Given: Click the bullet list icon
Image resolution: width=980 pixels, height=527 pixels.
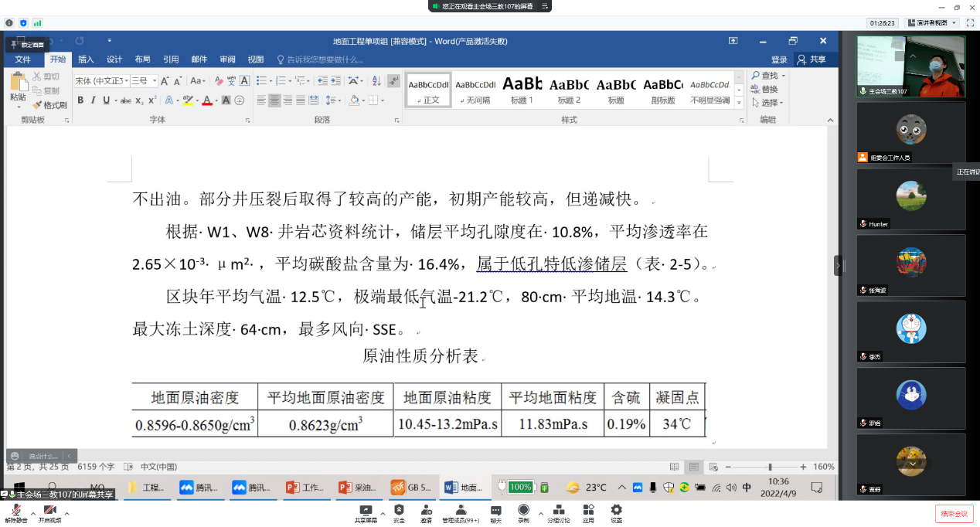Looking at the screenshot, I should pyautogui.click(x=261, y=80).
